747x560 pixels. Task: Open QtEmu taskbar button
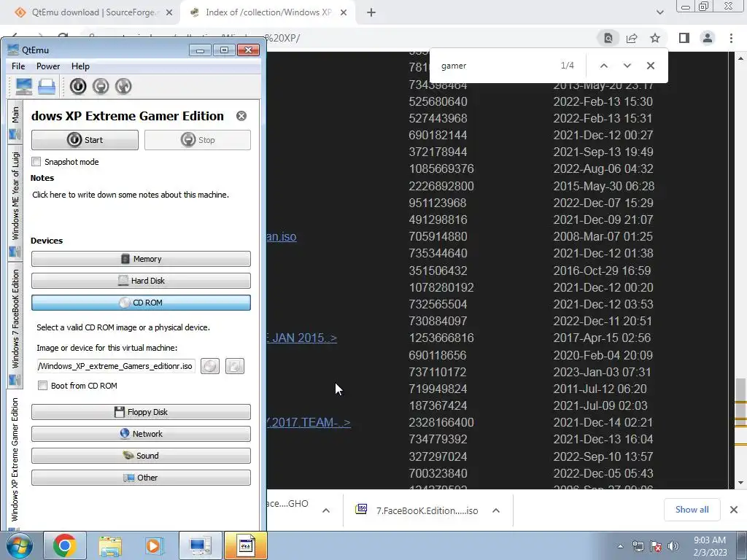(201, 545)
